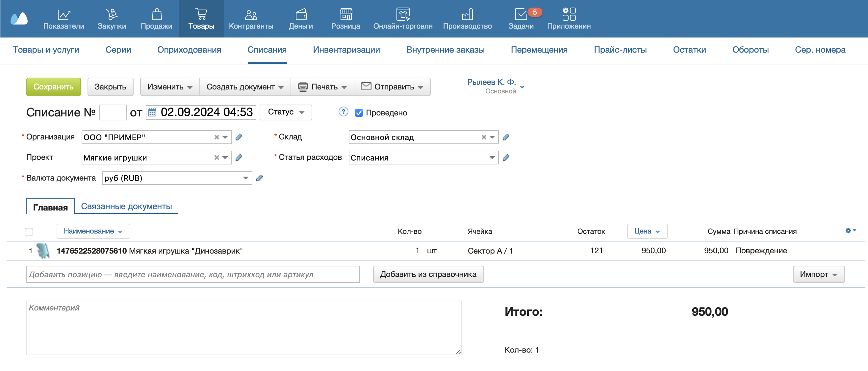
Task: Tick the select-all rows checkbox
Action: tap(29, 232)
